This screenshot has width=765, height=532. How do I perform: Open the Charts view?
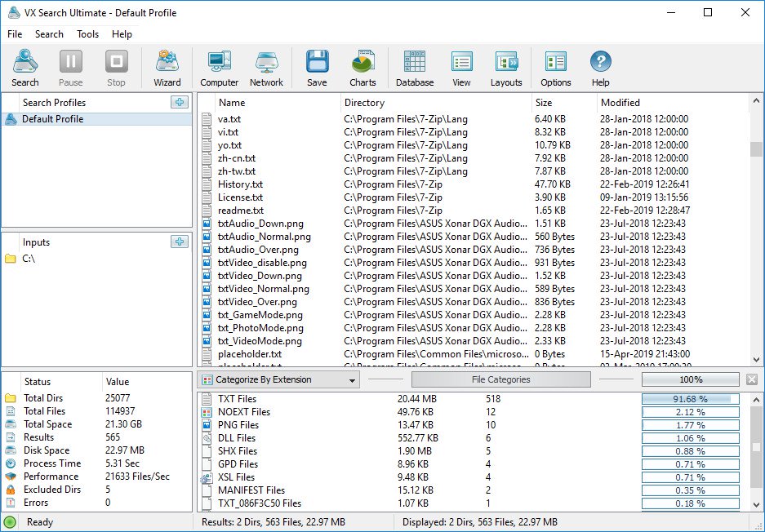click(x=362, y=68)
